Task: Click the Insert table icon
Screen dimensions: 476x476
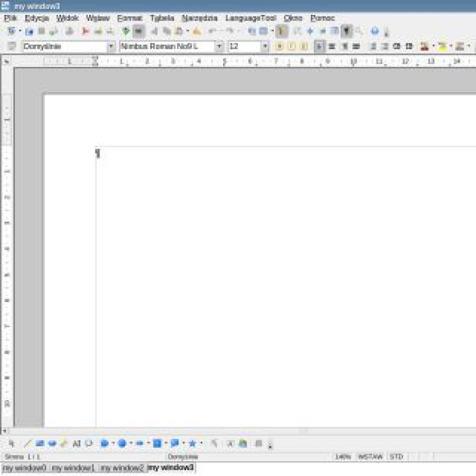Action: (x=264, y=31)
